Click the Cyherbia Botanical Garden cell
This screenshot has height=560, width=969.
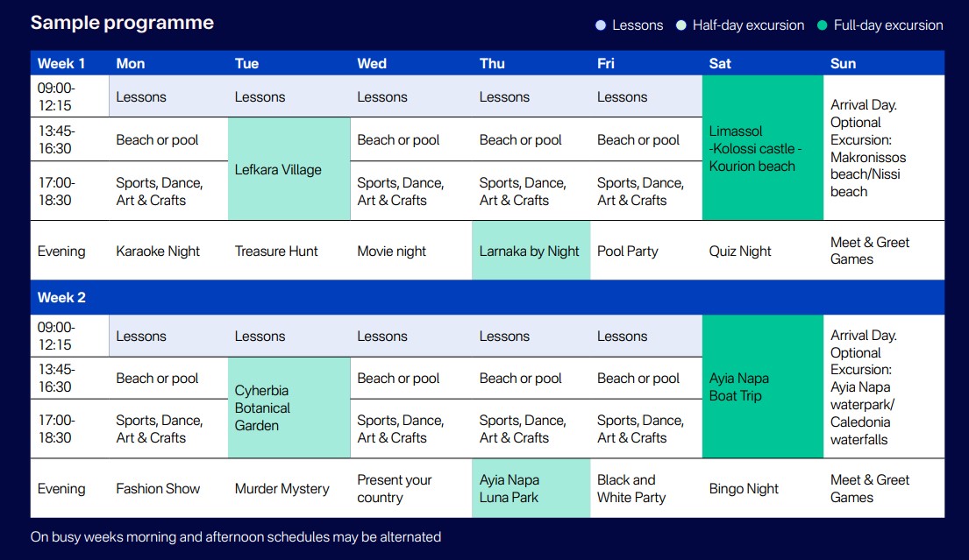tap(289, 408)
